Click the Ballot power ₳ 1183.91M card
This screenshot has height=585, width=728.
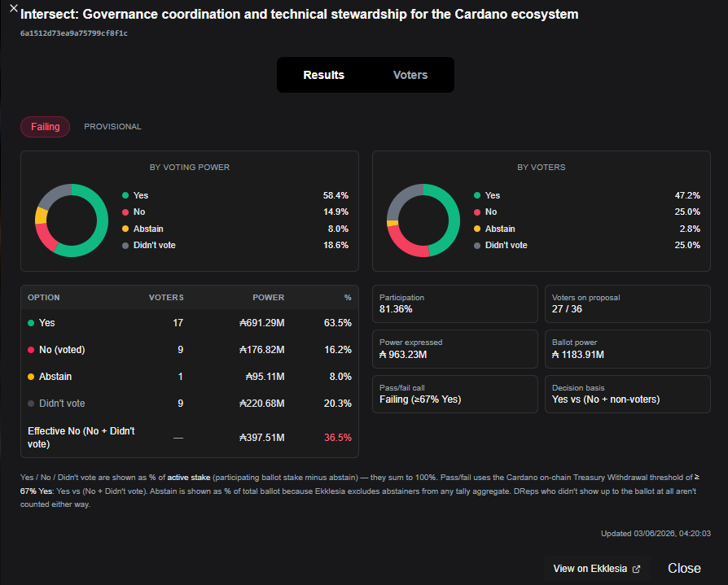(x=627, y=349)
